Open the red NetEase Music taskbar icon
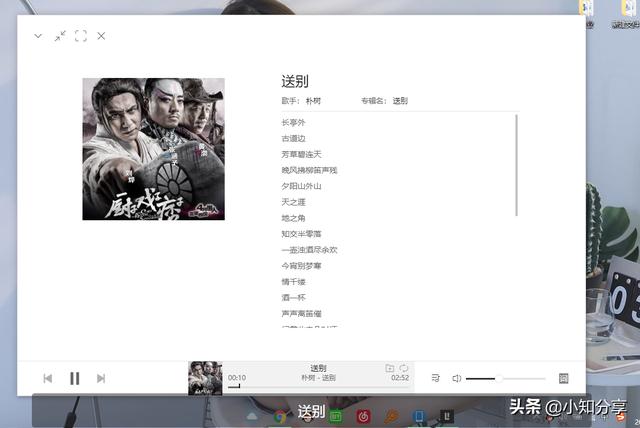 click(363, 417)
